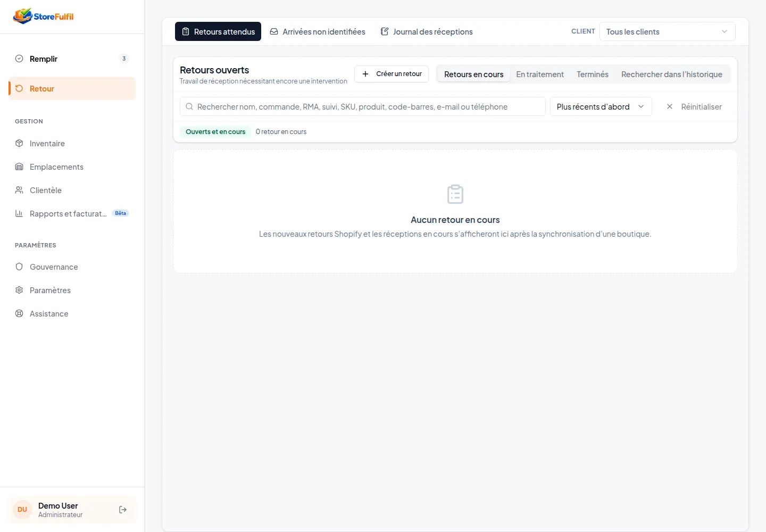The width and height of the screenshot is (766, 532).
Task: Switch to Retours attendus tab
Action: [218, 31]
